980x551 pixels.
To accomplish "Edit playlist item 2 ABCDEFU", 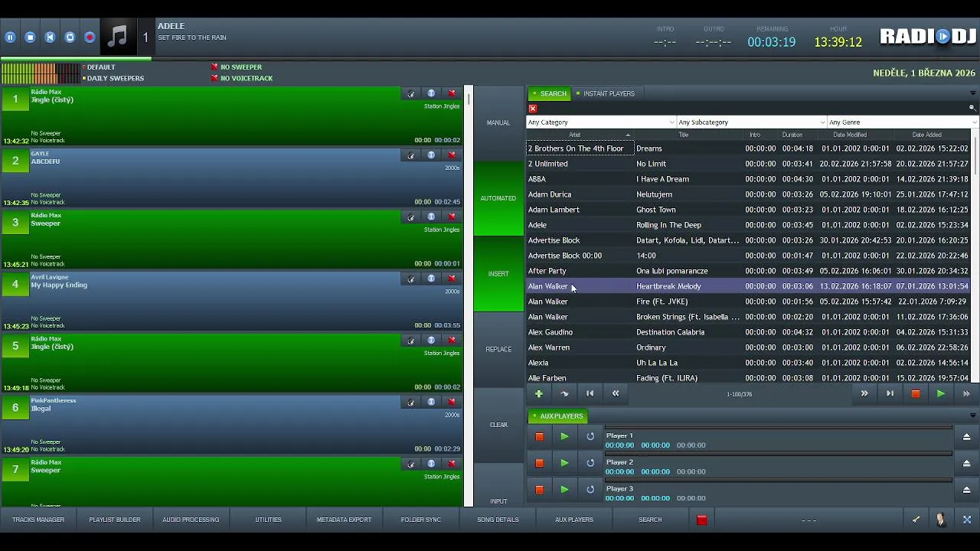I will (x=411, y=155).
